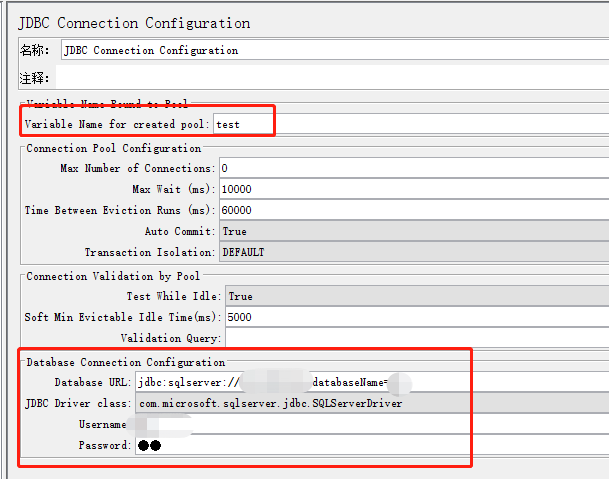Click the Database URL input field
Viewport: 609px width, 479px height.
point(300,382)
